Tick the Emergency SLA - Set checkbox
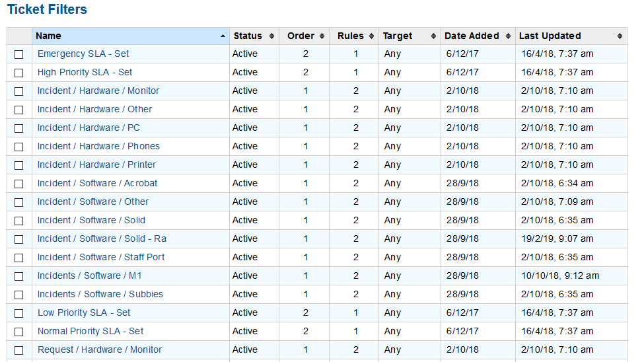The height and width of the screenshot is (362, 644). point(19,54)
